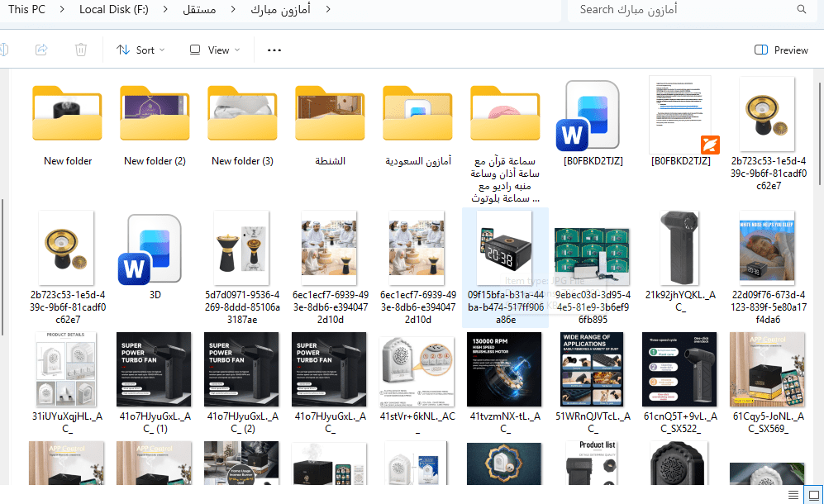Image resolution: width=824 pixels, height=504 pixels.
Task: Select 5d7d0971-9536-4 image thumbnail
Action: (x=241, y=248)
